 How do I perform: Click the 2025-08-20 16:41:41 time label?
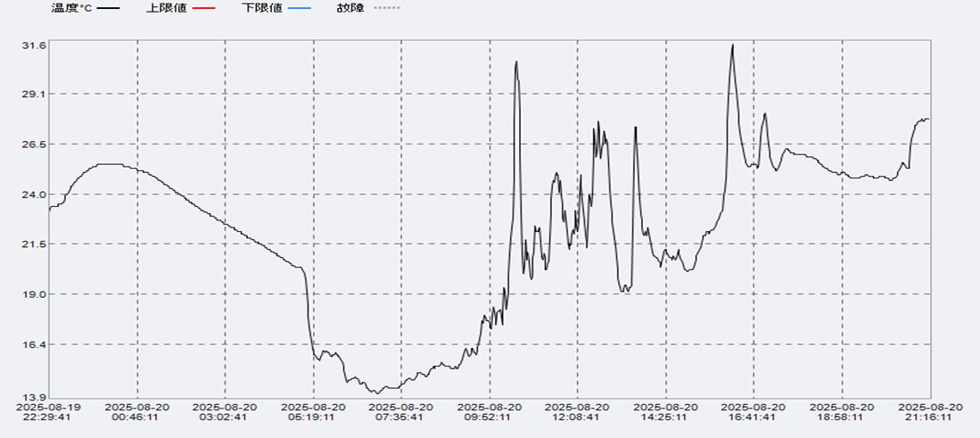pyautogui.click(x=754, y=412)
